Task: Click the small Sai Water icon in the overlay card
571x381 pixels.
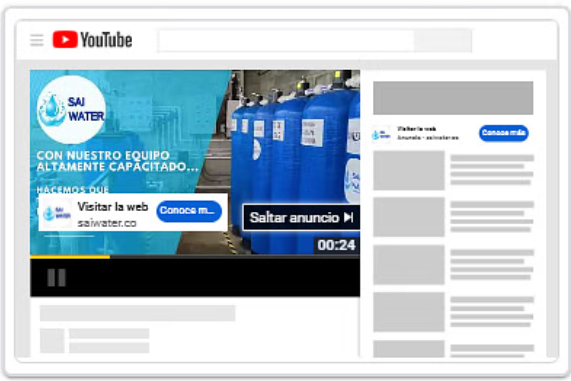Action: coord(57,214)
